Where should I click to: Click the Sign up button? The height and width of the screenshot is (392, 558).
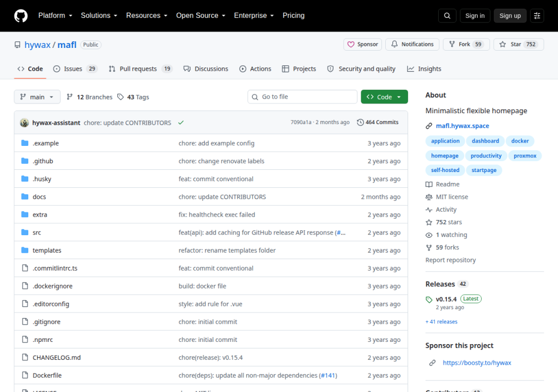[x=510, y=16]
